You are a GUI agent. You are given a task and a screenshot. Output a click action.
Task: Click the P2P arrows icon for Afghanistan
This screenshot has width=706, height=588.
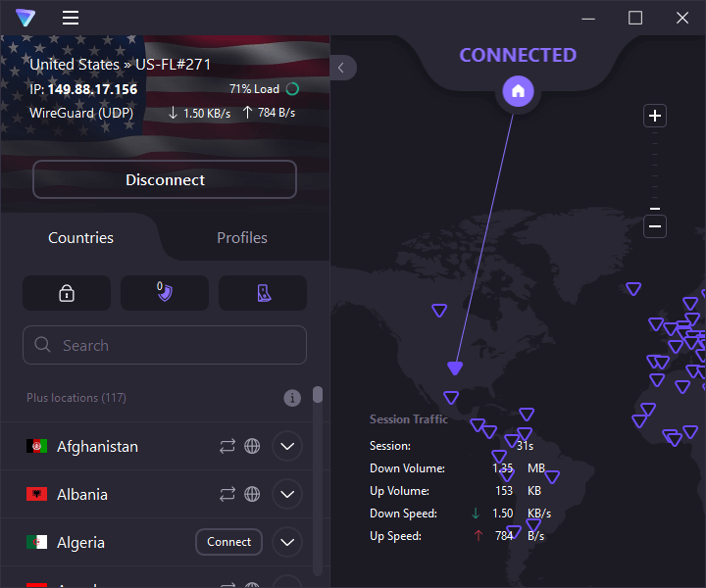[227, 446]
